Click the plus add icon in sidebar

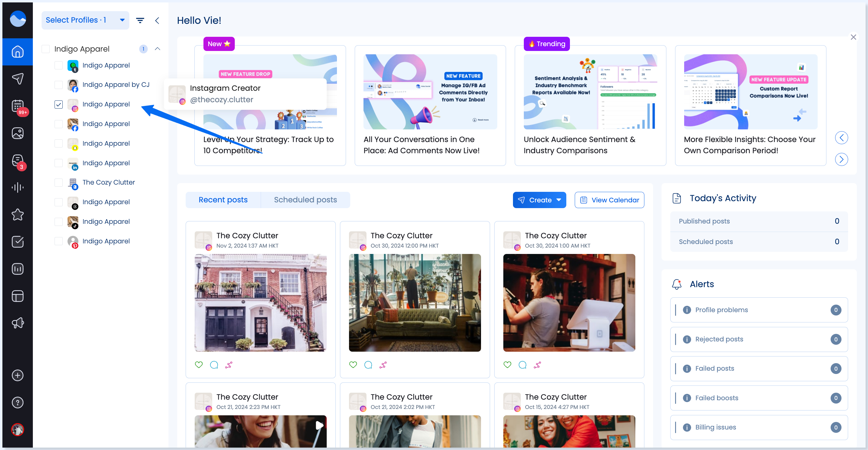coord(17,376)
